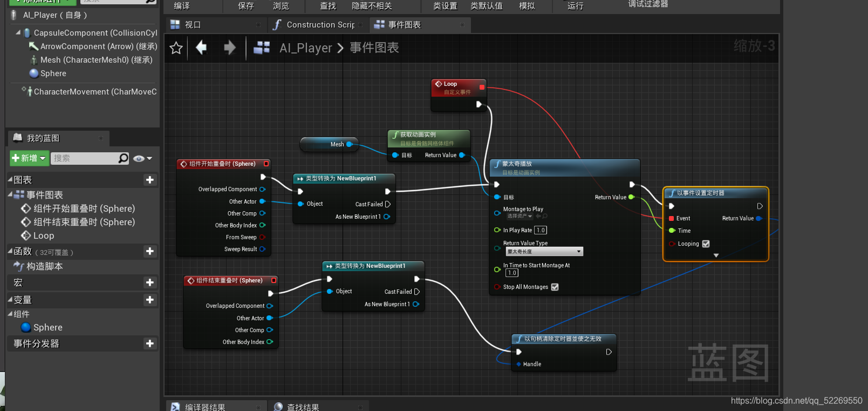Toggle Stop All Montages checkbox
Image resolution: width=868 pixels, height=411 pixels.
click(x=555, y=287)
